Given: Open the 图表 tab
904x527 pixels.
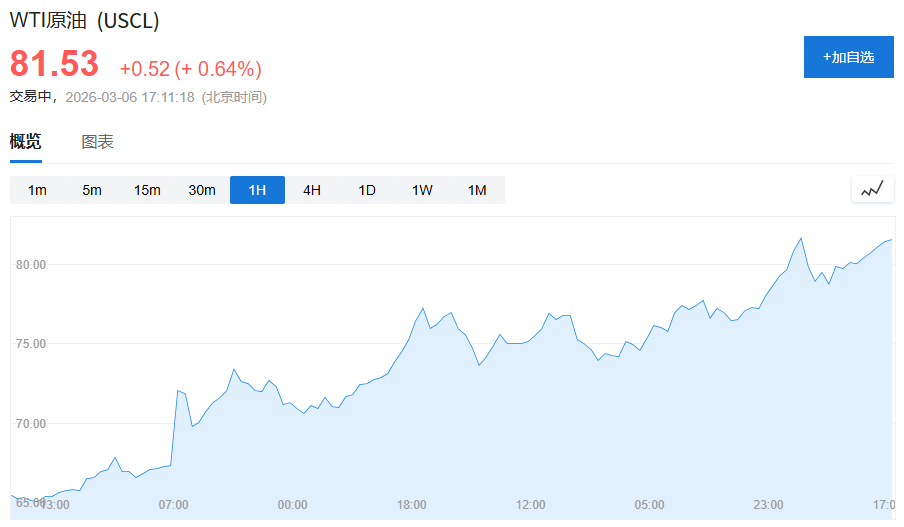Looking at the screenshot, I should (x=97, y=142).
